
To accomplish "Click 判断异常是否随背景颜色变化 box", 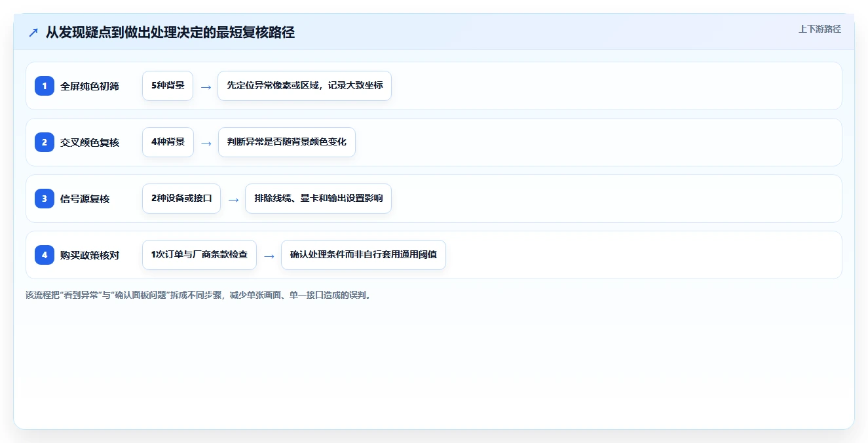I will pos(287,142).
